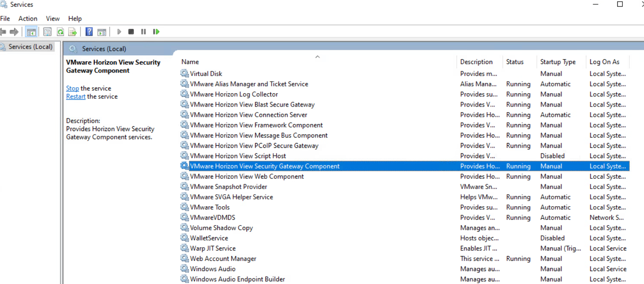Select the Windows Audio service name
Screen dimensions: 644x284
213,269
